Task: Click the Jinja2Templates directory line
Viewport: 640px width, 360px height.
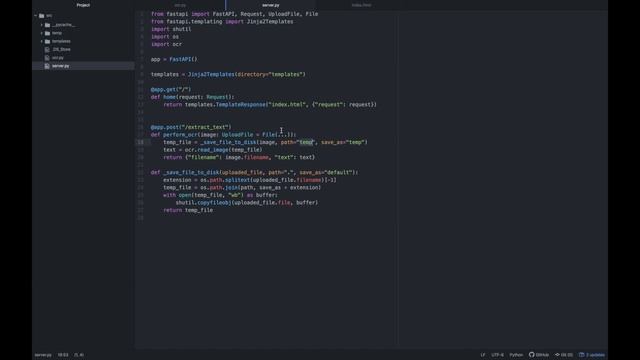Action: coord(228,74)
